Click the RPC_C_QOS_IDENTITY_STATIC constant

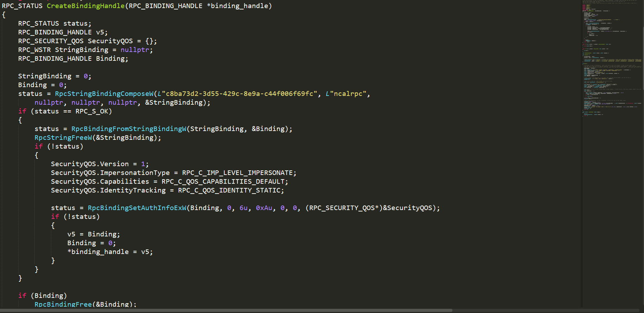tap(229, 190)
